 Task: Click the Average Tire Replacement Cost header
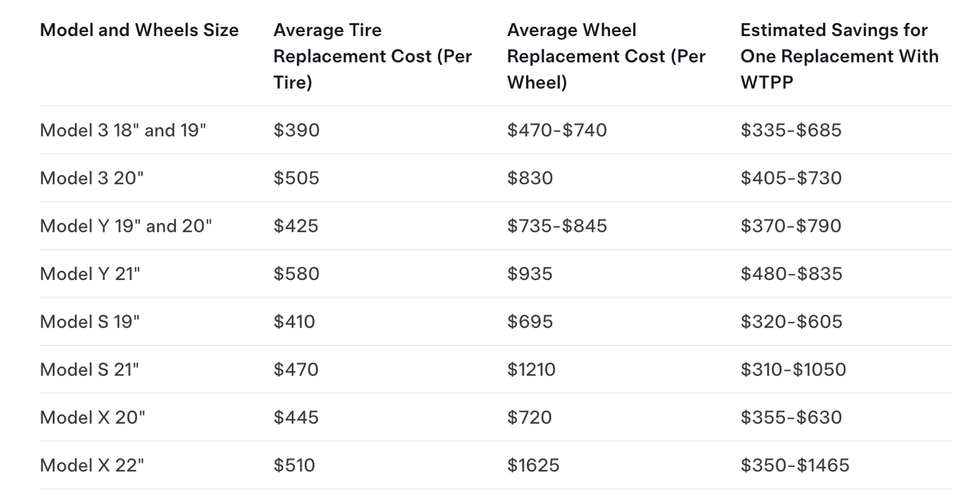tap(372, 56)
